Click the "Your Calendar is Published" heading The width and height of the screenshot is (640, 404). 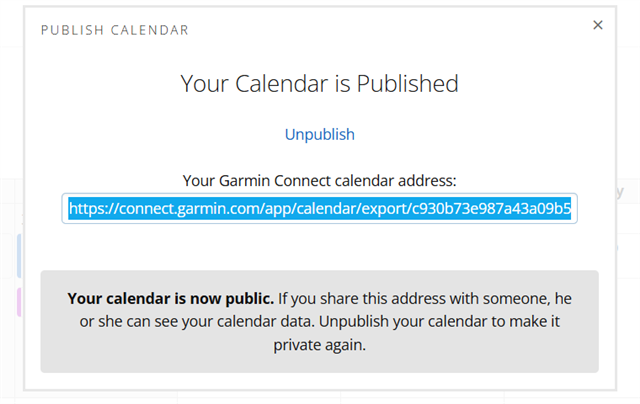click(x=319, y=83)
